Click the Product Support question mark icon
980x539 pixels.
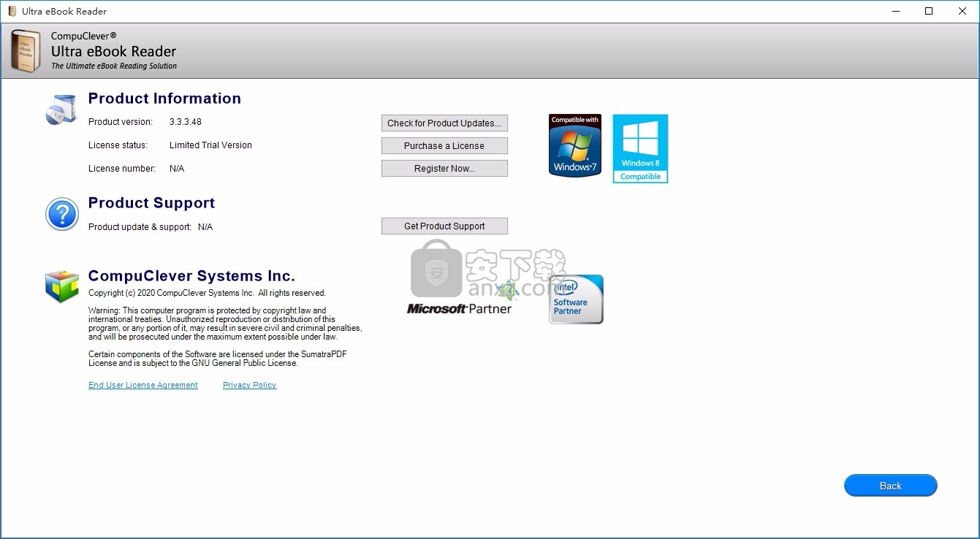(61, 214)
